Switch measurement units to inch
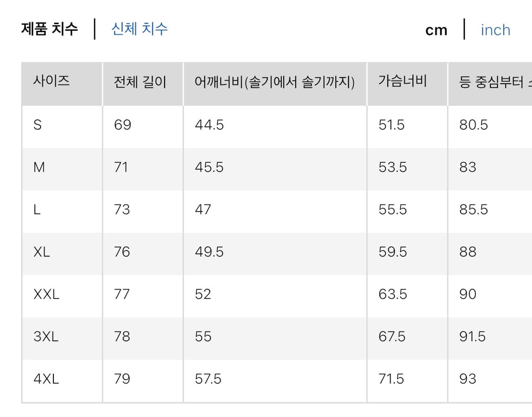The height and width of the screenshot is (417, 532). pos(495,30)
